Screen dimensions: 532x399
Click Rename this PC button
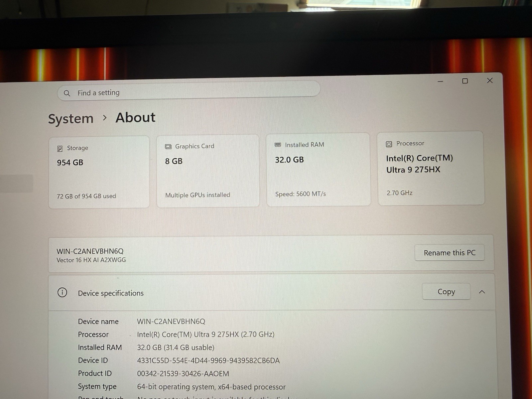tap(450, 253)
